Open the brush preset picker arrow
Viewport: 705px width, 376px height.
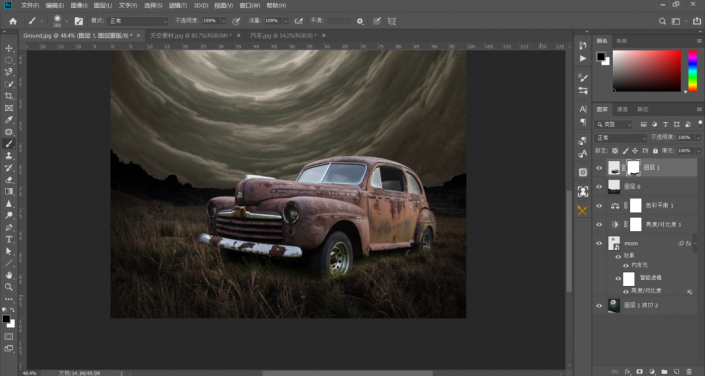(x=67, y=21)
